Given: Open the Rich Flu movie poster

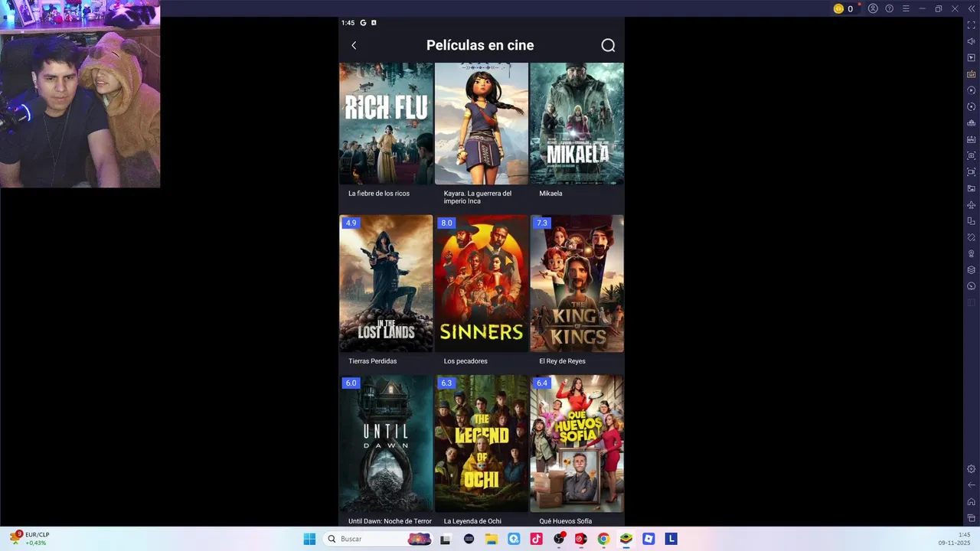Looking at the screenshot, I should pyautogui.click(x=386, y=123).
